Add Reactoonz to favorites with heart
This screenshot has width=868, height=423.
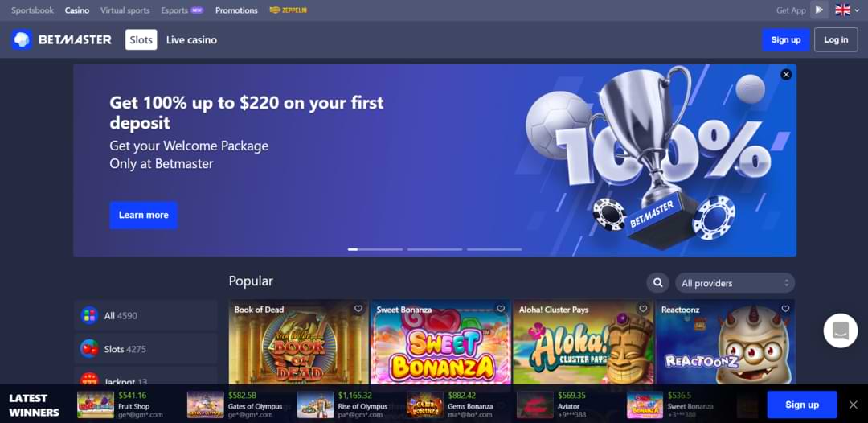coord(785,309)
